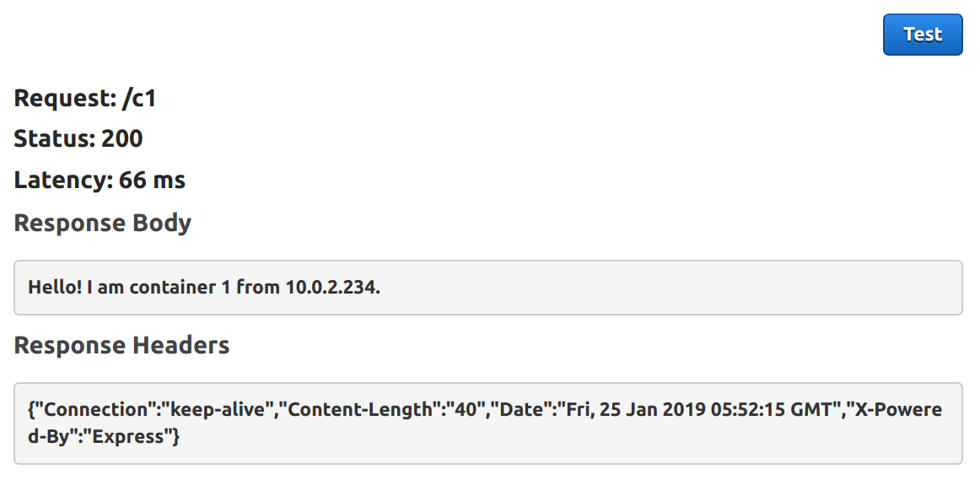Image resolution: width=980 pixels, height=480 pixels.
Task: Click the 10.0.2.234 IP address text
Action: (x=332, y=288)
